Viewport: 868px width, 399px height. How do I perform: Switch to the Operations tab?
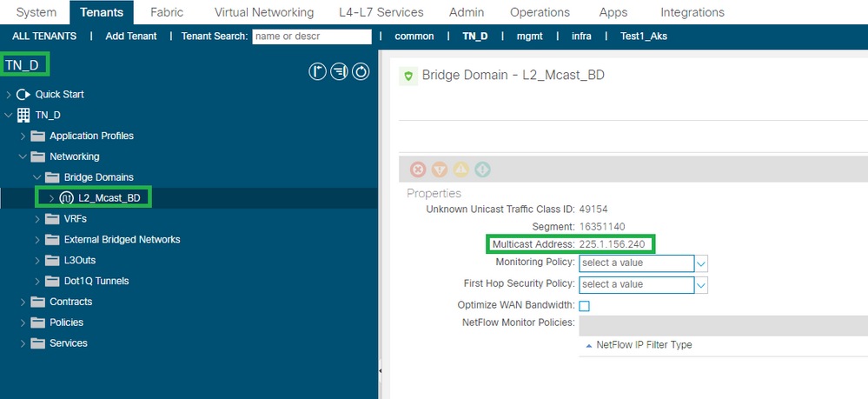point(540,12)
